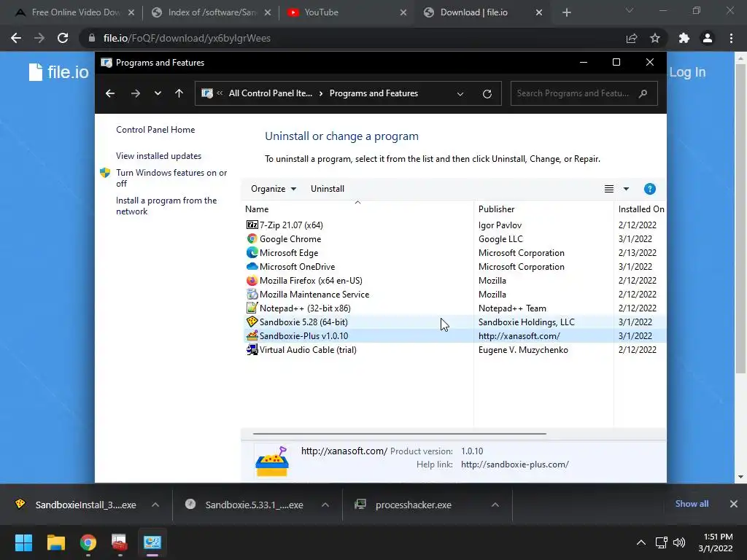The height and width of the screenshot is (560, 747).
Task: Open Chrome's three-dot menu
Action: (731, 38)
